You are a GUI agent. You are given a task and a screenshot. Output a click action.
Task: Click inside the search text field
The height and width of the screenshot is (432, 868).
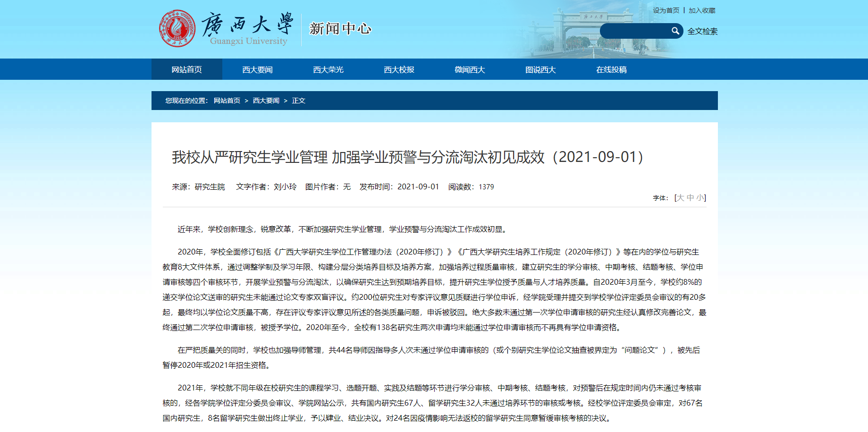click(x=635, y=31)
